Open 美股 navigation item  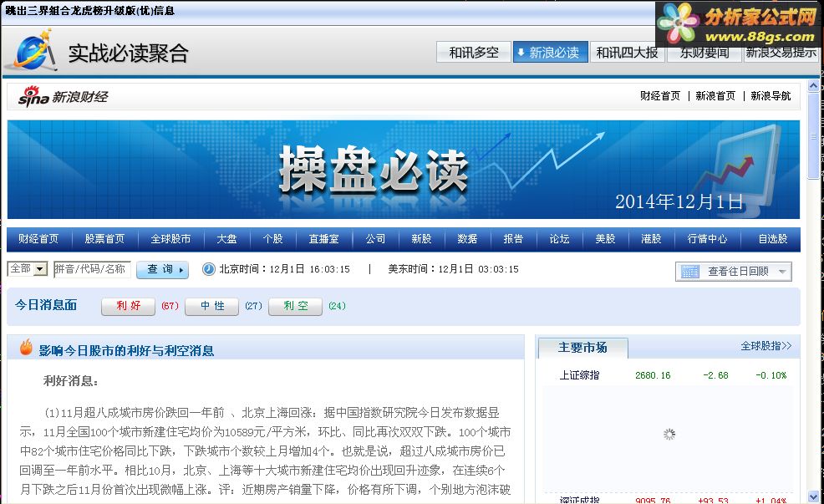point(605,239)
